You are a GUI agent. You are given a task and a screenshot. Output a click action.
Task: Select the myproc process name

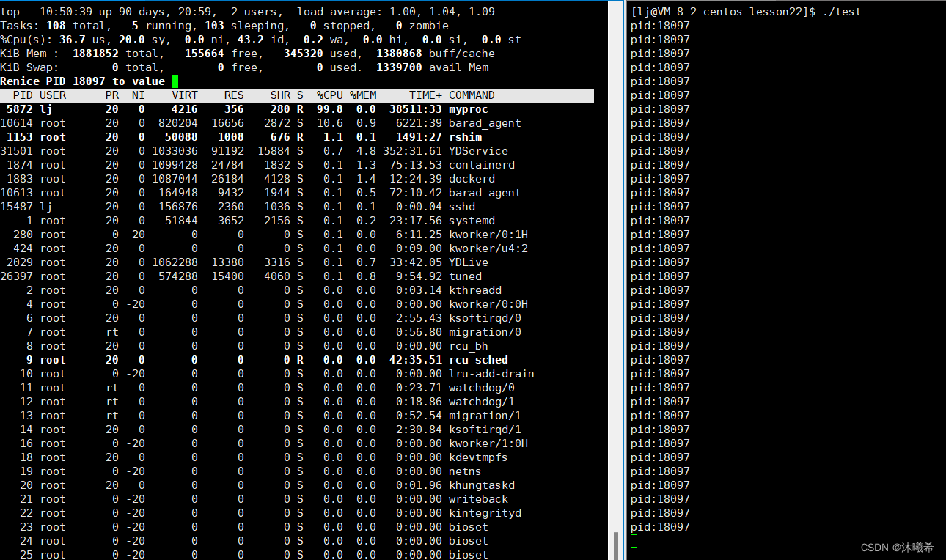pyautogui.click(x=469, y=109)
